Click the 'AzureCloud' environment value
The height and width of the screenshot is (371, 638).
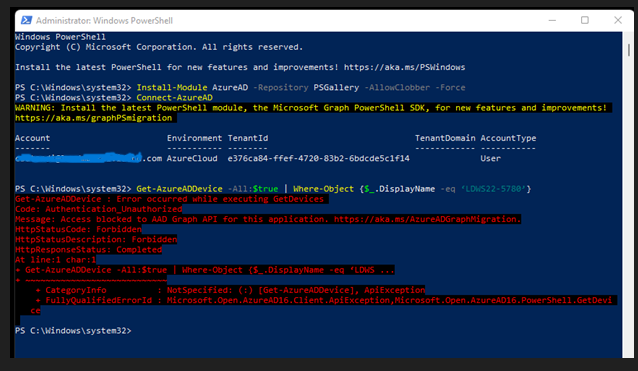(192, 158)
